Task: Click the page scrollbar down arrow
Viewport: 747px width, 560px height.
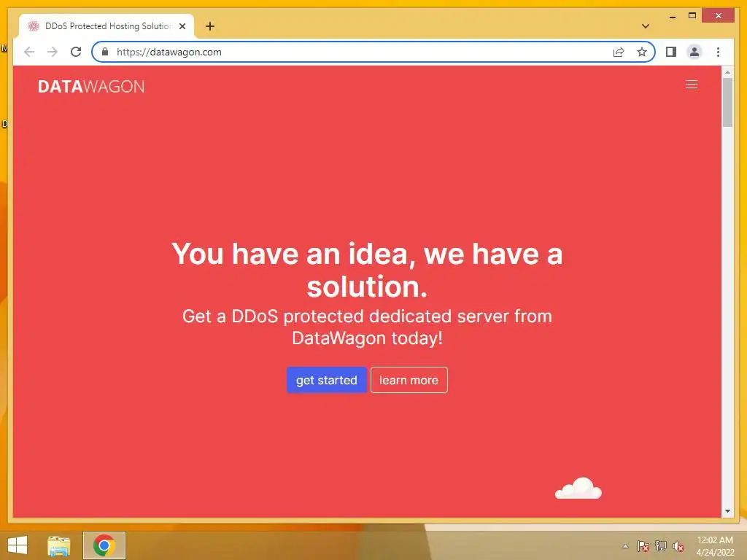Action: coord(727,511)
